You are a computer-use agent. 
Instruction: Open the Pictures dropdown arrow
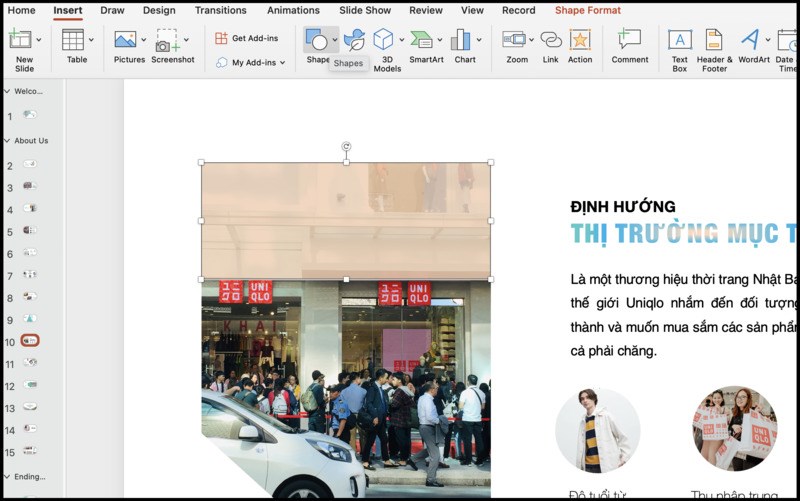pos(143,39)
